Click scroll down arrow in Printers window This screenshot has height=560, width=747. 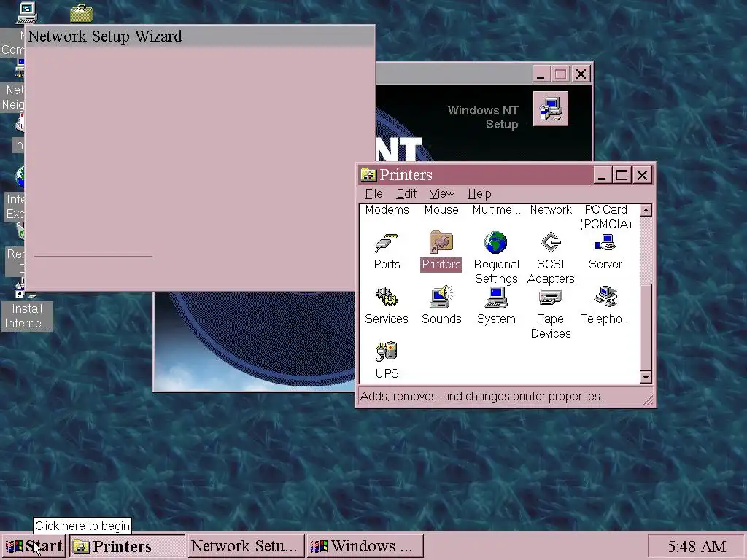click(646, 377)
